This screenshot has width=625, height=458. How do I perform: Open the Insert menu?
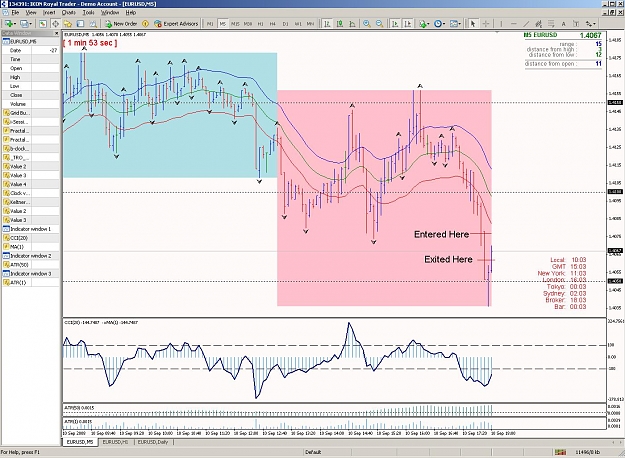pos(49,12)
